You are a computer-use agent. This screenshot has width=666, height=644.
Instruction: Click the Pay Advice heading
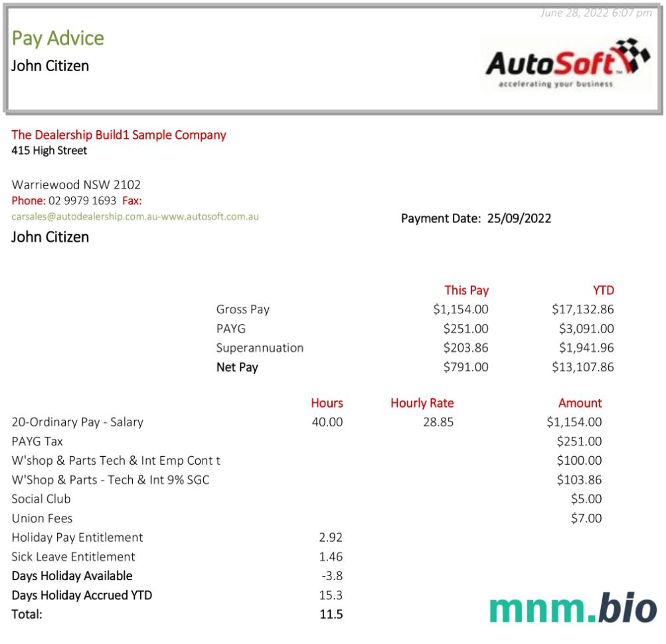pos(58,38)
